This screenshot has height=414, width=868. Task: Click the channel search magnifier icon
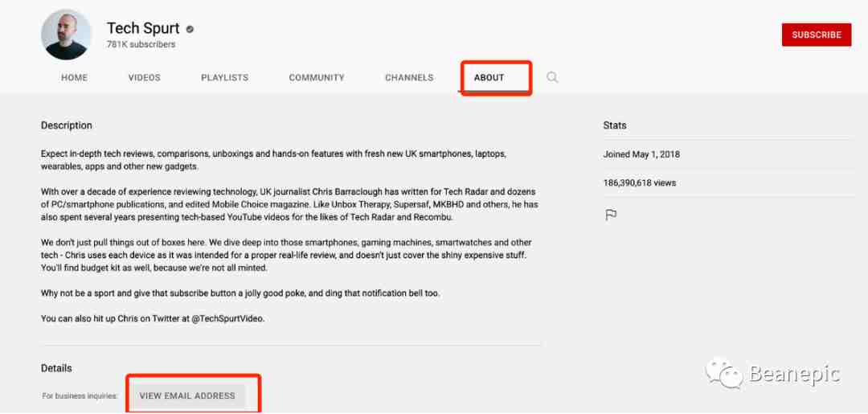click(x=552, y=77)
